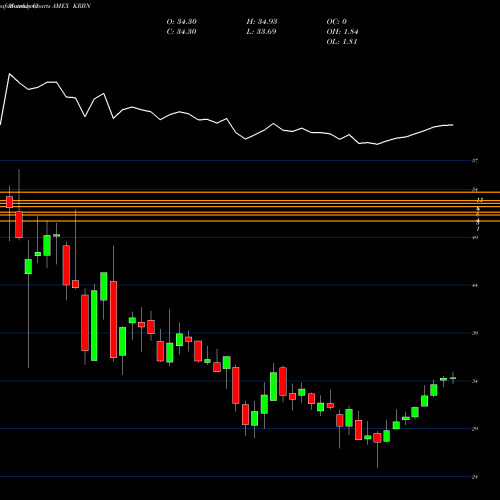Click the first red candle near 54
The width and height of the screenshot is (500, 500).
[9, 202]
